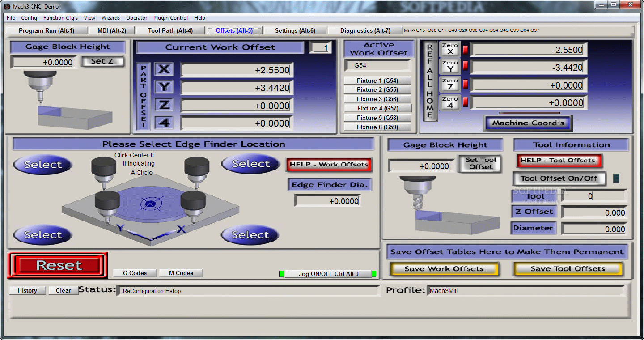Click the Tool Offset indicator LED
The image size is (644, 340).
point(616,178)
